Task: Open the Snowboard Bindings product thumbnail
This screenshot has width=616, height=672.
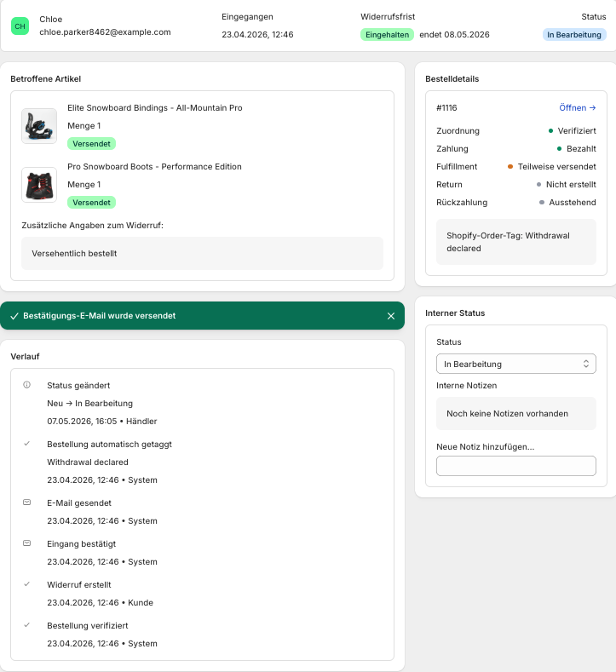Action: [x=39, y=126]
